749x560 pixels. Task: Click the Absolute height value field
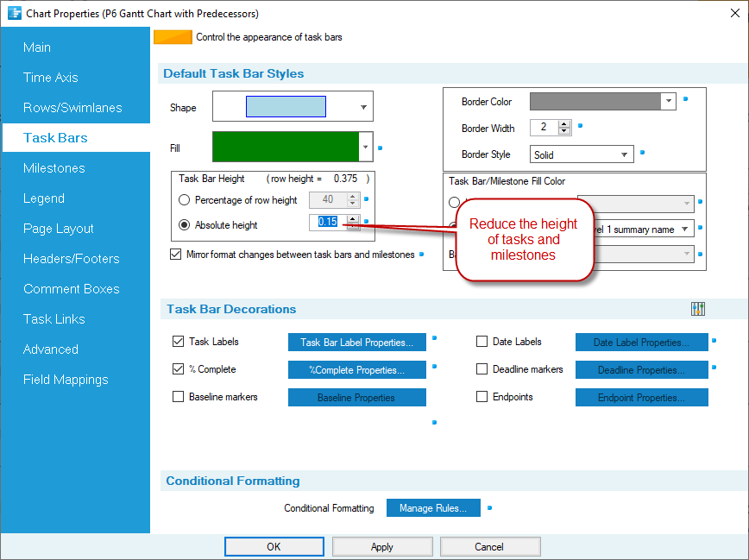click(x=328, y=222)
